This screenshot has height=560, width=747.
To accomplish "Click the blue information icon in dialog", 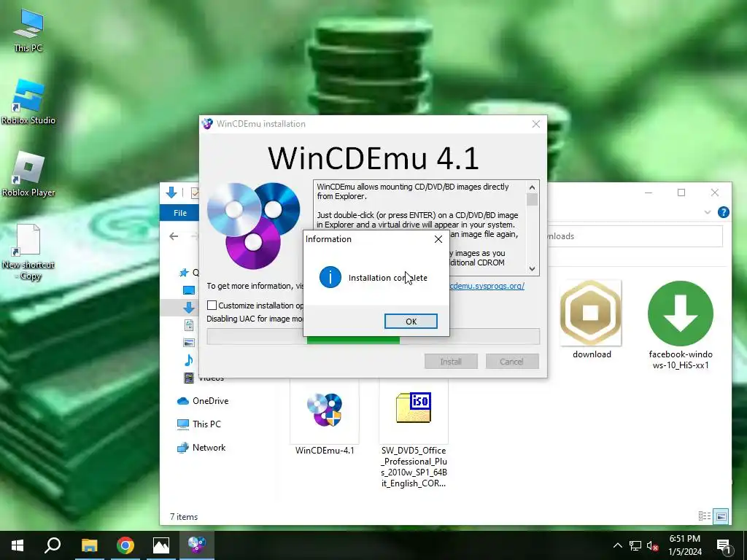I will tap(330, 277).
